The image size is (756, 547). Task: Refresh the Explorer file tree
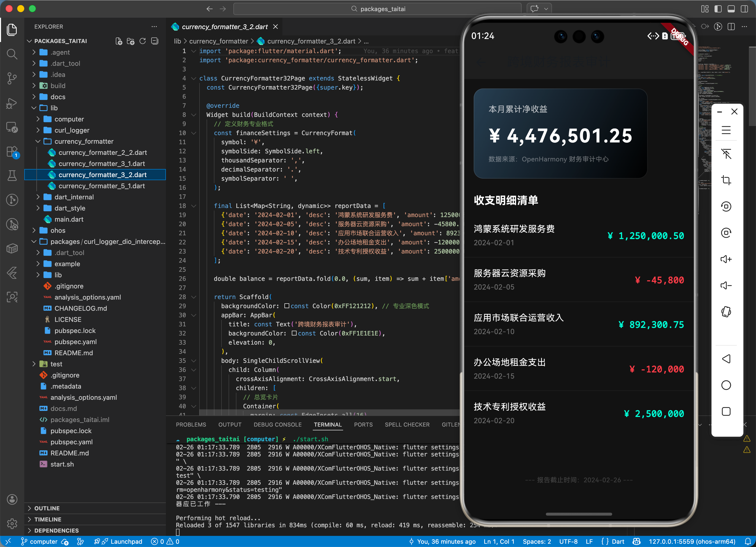click(x=143, y=41)
